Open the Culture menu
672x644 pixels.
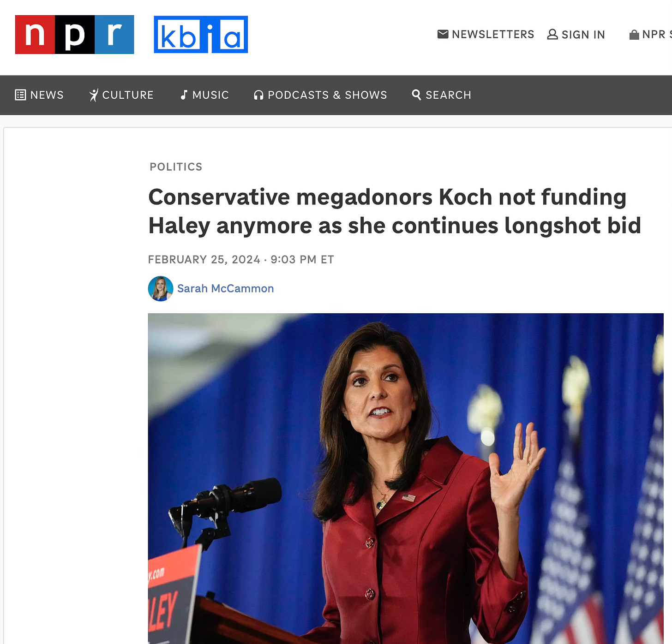[121, 95]
